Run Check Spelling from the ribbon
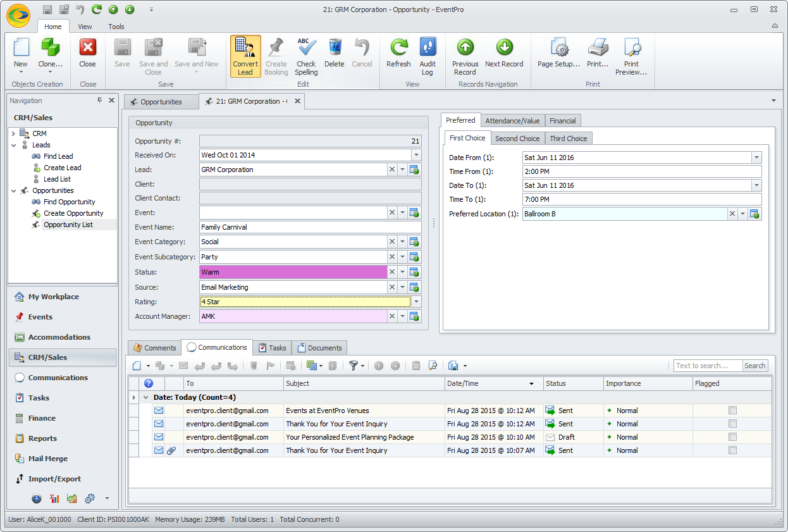 (306, 56)
